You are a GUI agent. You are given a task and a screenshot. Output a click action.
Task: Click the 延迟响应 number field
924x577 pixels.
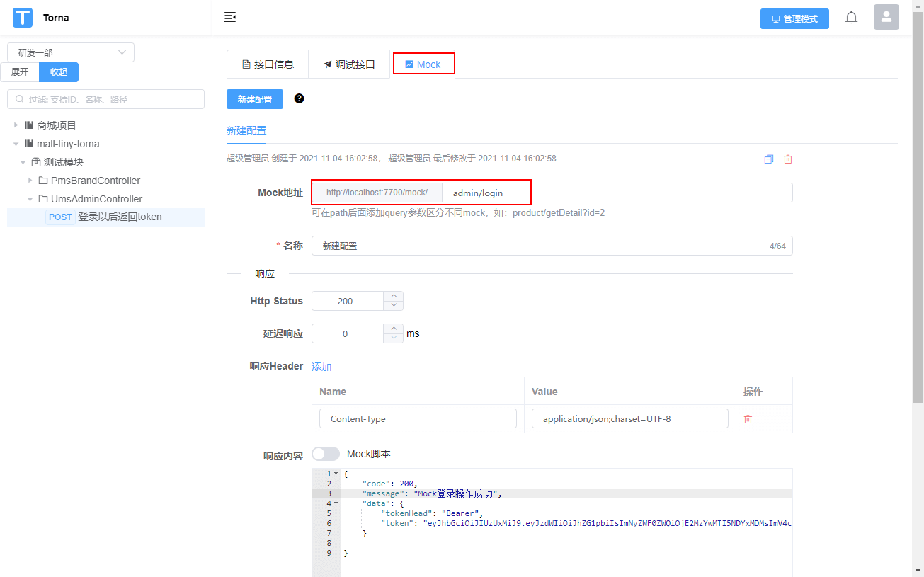click(348, 333)
